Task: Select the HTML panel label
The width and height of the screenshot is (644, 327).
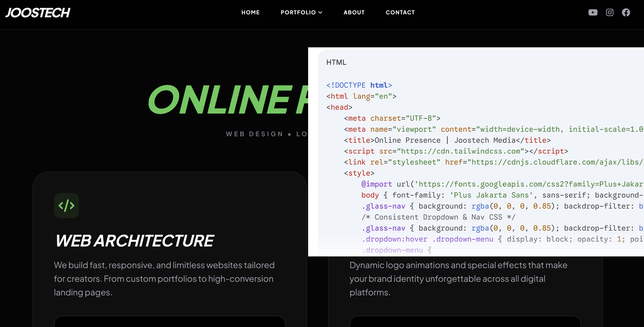Action: (x=336, y=62)
